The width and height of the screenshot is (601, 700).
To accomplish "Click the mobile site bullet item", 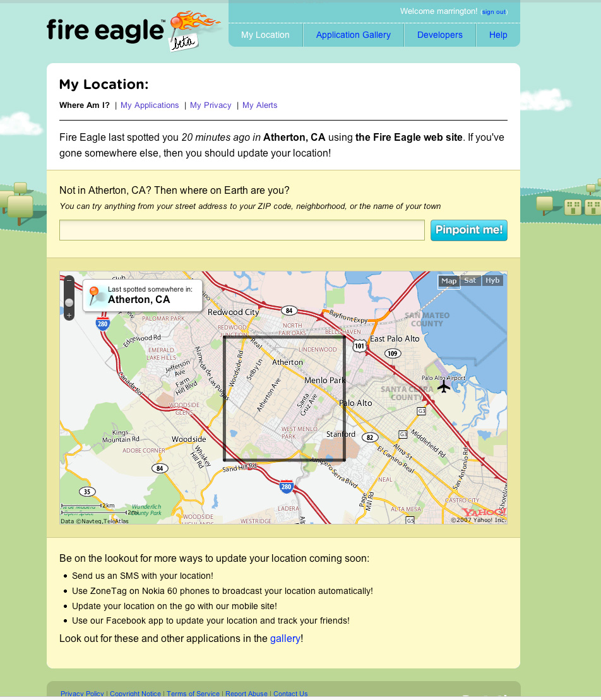I will [175, 606].
